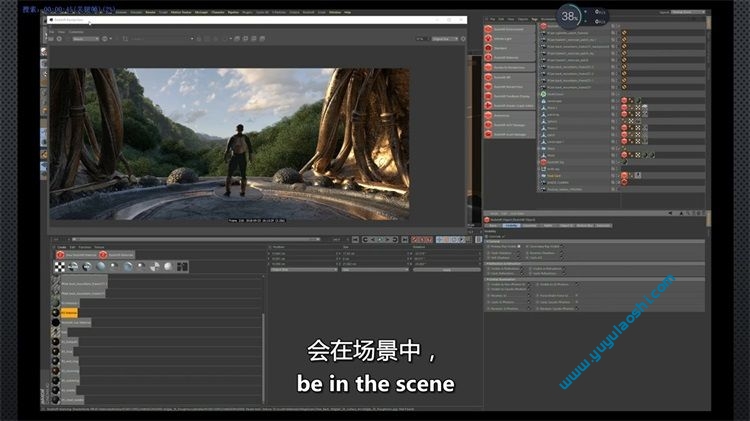Open the size dropdown at the right of the RenderView toolbar
750x421 pixels.
click(445, 39)
